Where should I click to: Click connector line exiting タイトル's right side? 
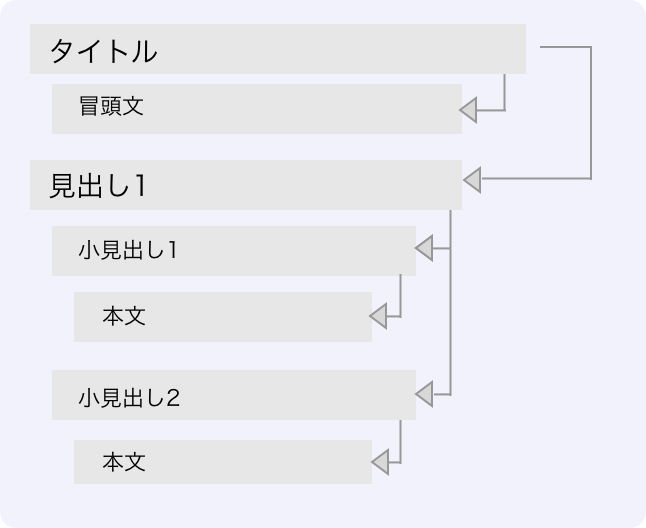[x=591, y=110]
